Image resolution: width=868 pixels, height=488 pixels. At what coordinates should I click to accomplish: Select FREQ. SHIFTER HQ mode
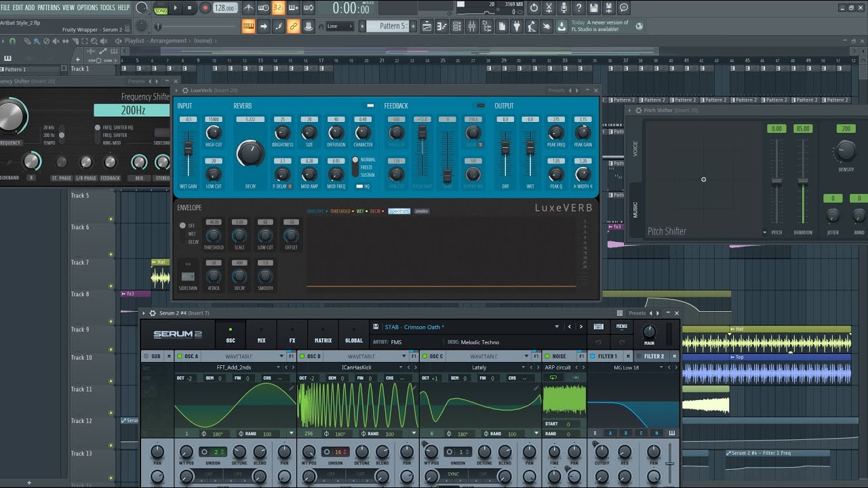[98, 127]
